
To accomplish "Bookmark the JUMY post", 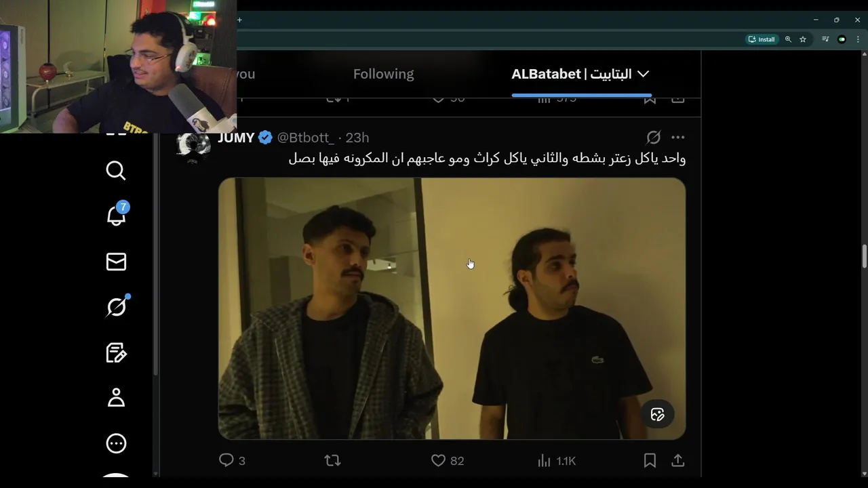I will [650, 461].
